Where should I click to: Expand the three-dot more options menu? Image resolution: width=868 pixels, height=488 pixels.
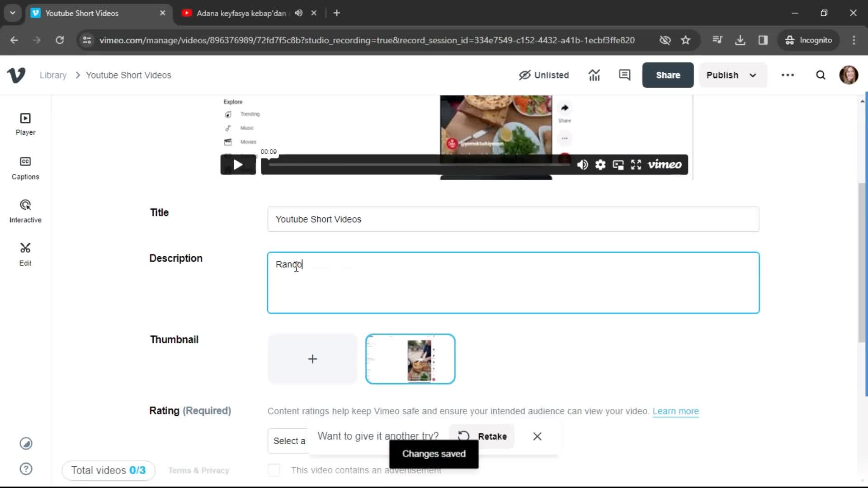tap(789, 75)
